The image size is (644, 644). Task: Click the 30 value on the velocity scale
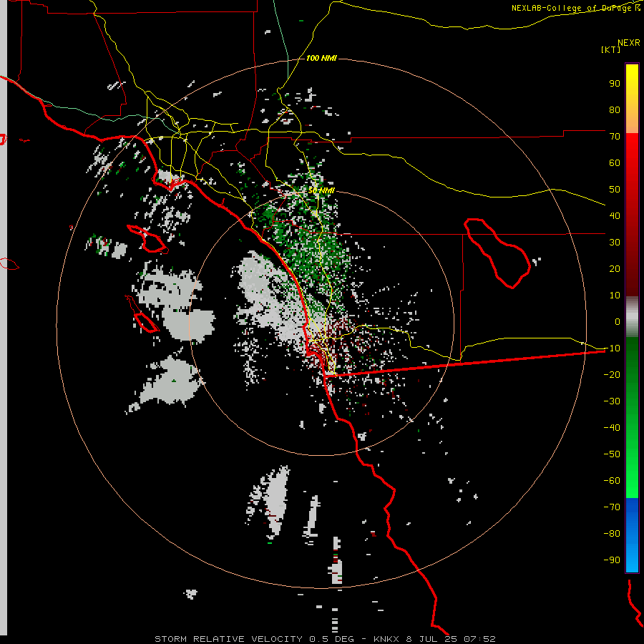(x=615, y=243)
